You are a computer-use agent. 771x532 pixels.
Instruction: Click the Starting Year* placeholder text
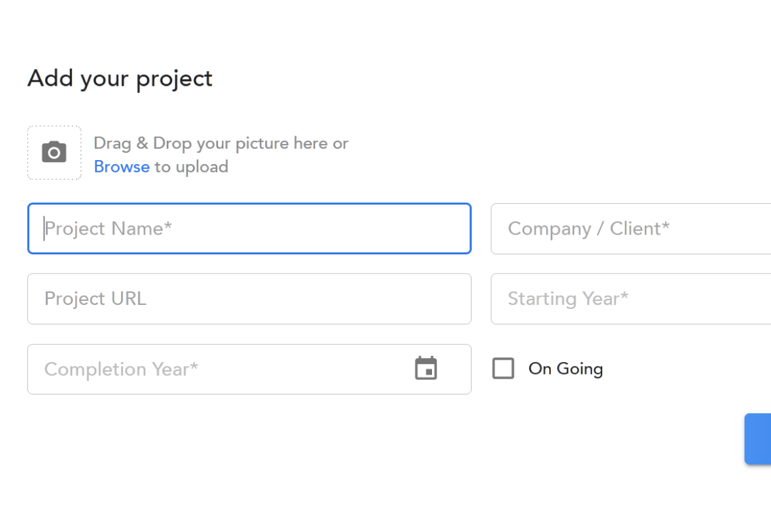point(568,299)
